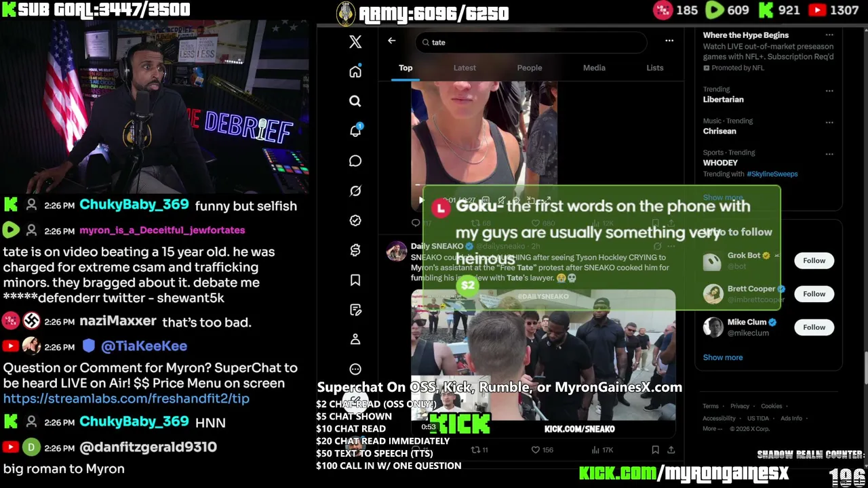Open Brett Cooper profile avatar
Image resolution: width=868 pixels, height=488 pixels.
point(713,293)
